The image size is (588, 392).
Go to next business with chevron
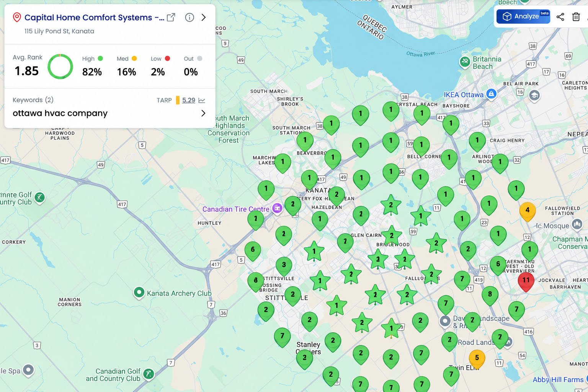[x=204, y=17]
